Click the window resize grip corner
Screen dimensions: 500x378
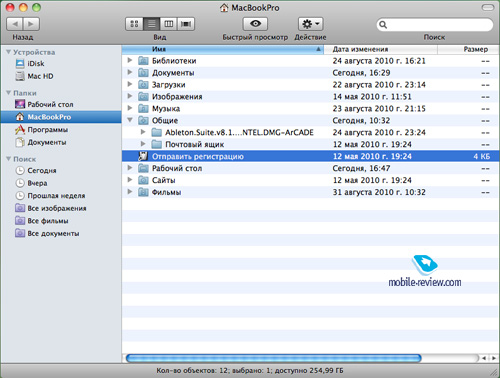(x=493, y=371)
